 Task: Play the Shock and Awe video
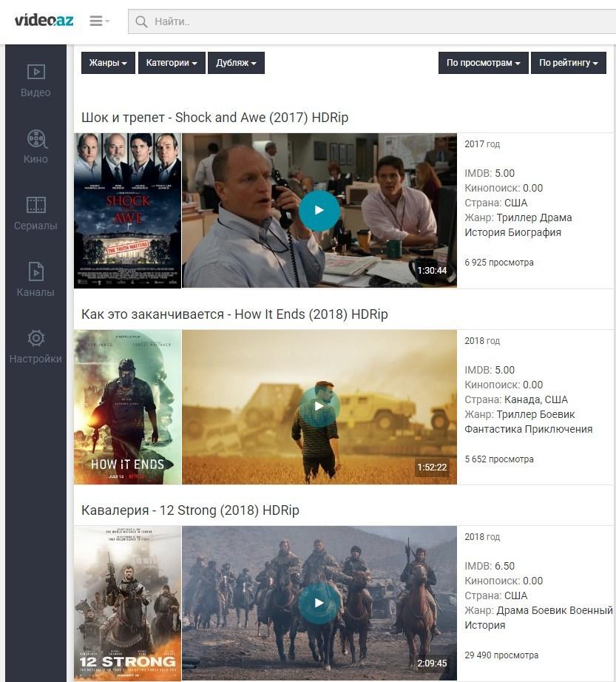(x=319, y=211)
